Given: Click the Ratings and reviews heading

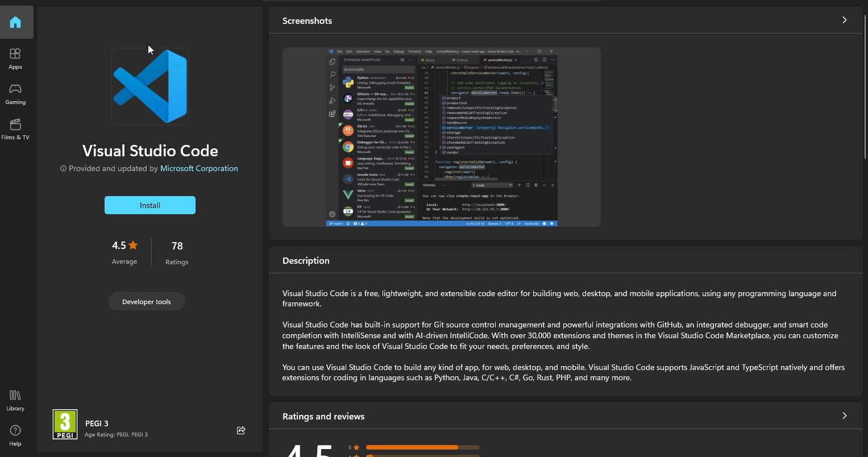Looking at the screenshot, I should tap(323, 416).
